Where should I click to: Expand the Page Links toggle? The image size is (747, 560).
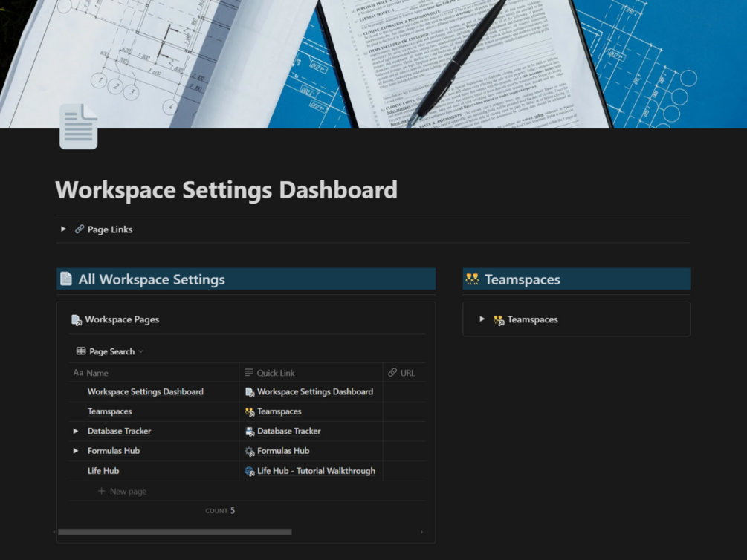click(x=63, y=229)
